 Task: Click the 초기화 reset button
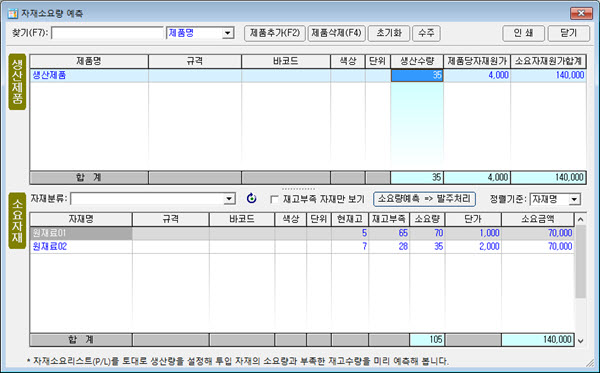[x=389, y=33]
